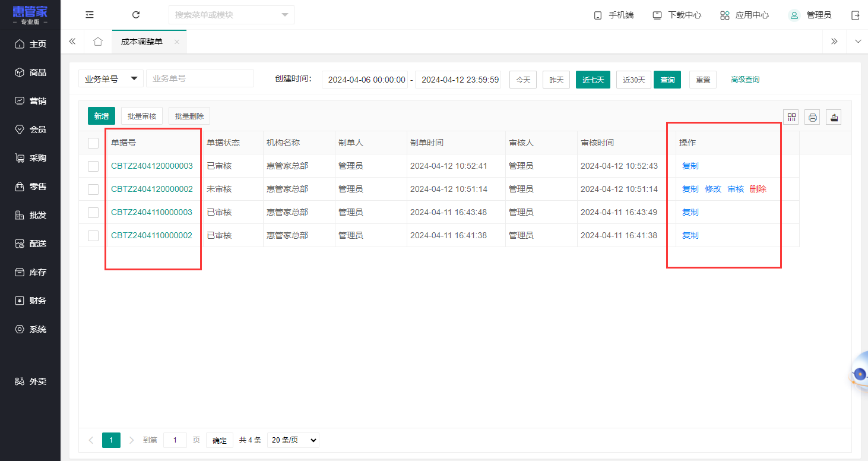The height and width of the screenshot is (461, 868).
Task: Open 下载中心 download center
Action: pos(677,15)
